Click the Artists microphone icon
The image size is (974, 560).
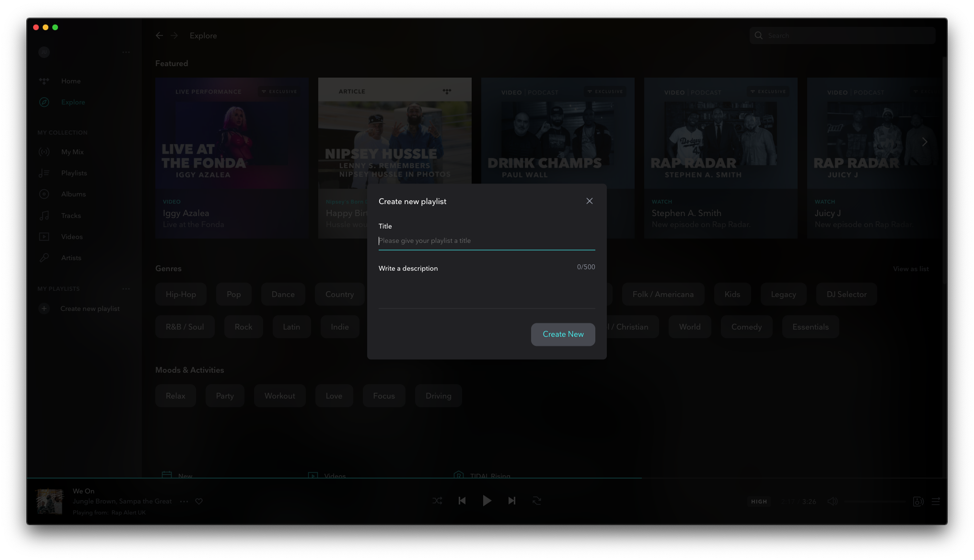coord(44,258)
